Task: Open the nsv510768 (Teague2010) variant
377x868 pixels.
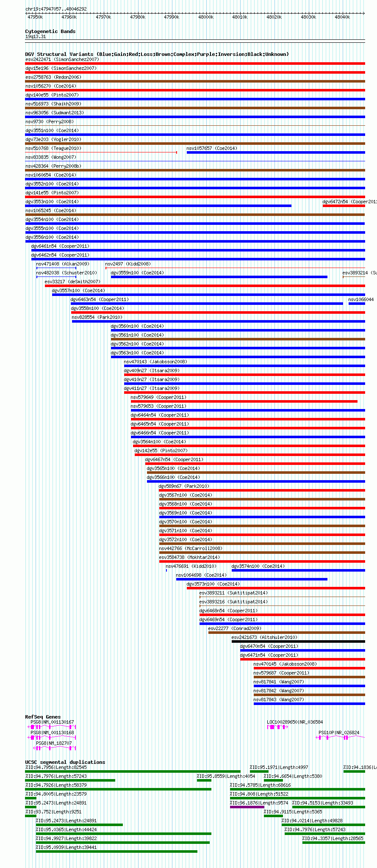Action: pyautogui.click(x=53, y=148)
